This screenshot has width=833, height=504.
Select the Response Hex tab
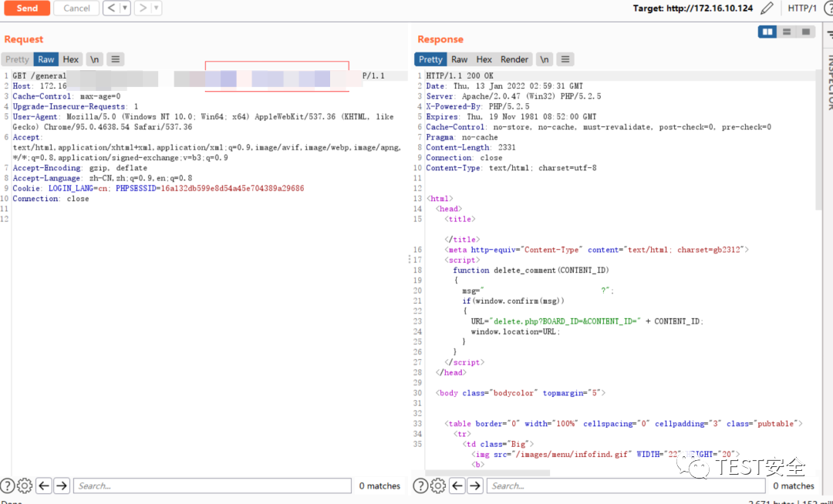coord(484,59)
